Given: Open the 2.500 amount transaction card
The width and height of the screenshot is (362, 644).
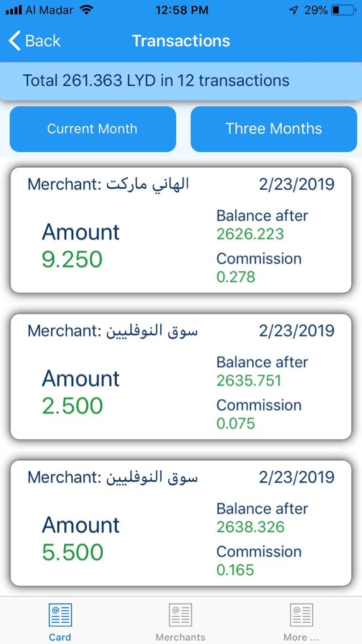Looking at the screenshot, I should tap(181, 377).
